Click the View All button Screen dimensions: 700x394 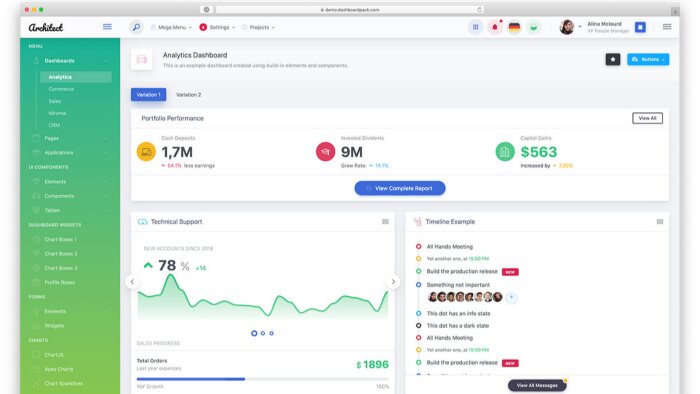[647, 118]
